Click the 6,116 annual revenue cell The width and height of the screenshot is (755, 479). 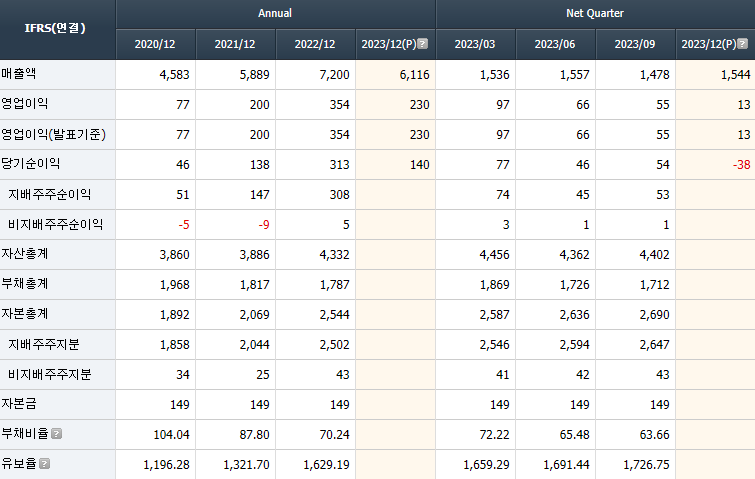tap(412, 75)
